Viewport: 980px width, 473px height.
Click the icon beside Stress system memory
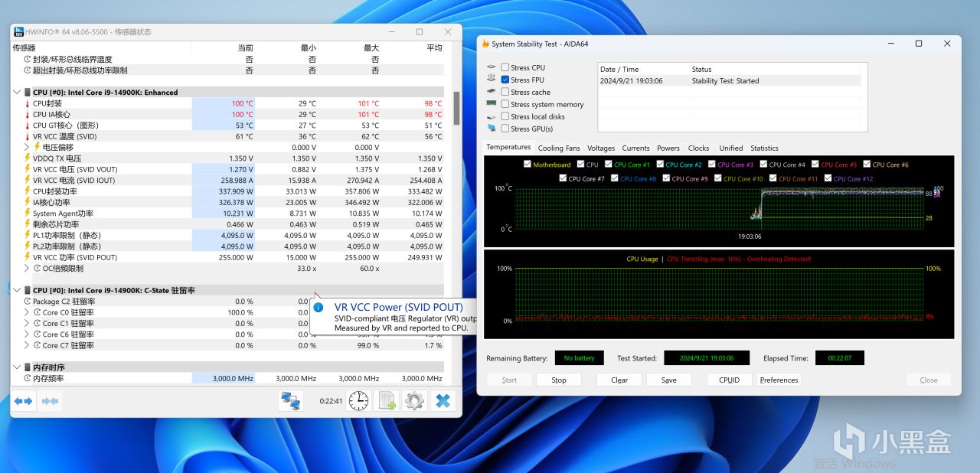tap(491, 104)
